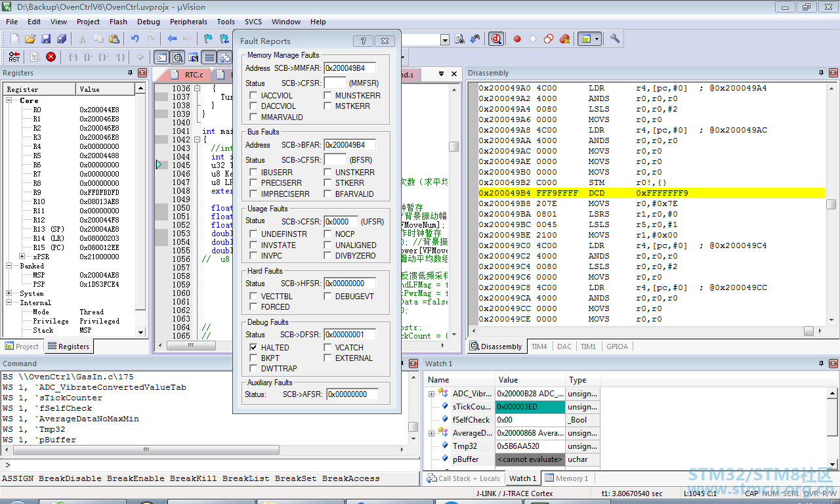
Task: Toggle the Command Window toolbar icon
Action: pos(161,57)
